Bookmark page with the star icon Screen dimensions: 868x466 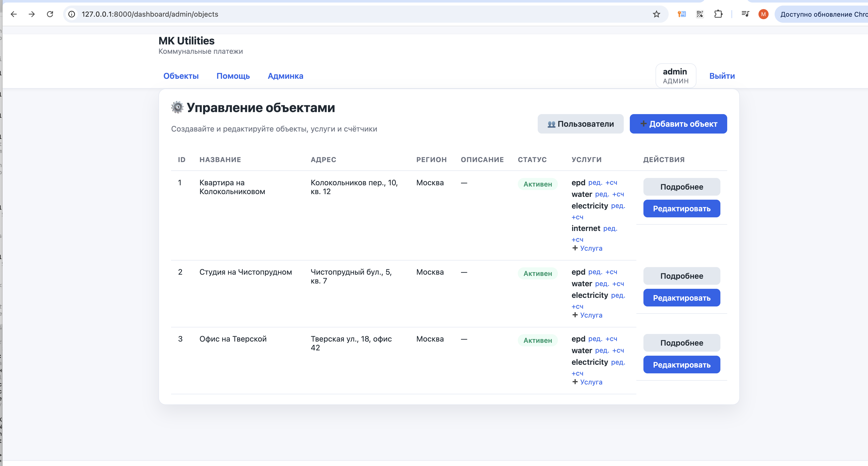pyautogui.click(x=656, y=14)
